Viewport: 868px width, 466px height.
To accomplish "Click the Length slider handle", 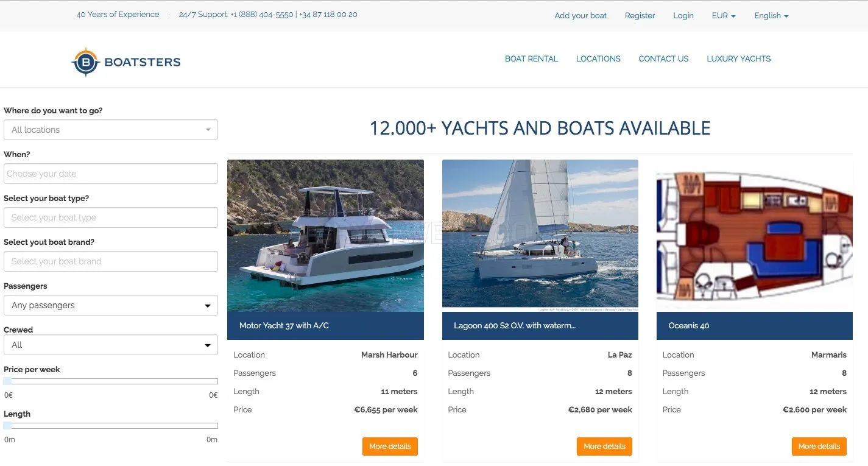I will point(7,426).
